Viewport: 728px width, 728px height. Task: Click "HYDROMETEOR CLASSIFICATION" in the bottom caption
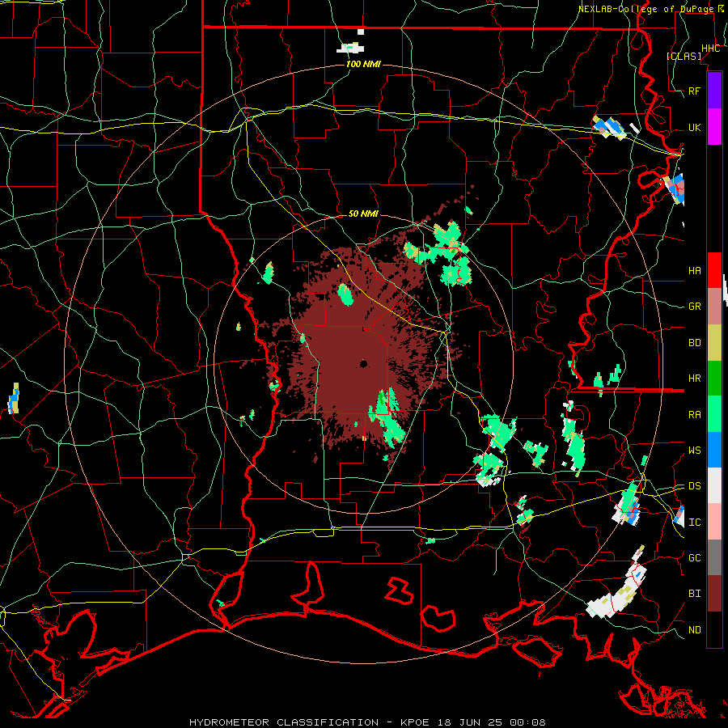click(x=284, y=722)
